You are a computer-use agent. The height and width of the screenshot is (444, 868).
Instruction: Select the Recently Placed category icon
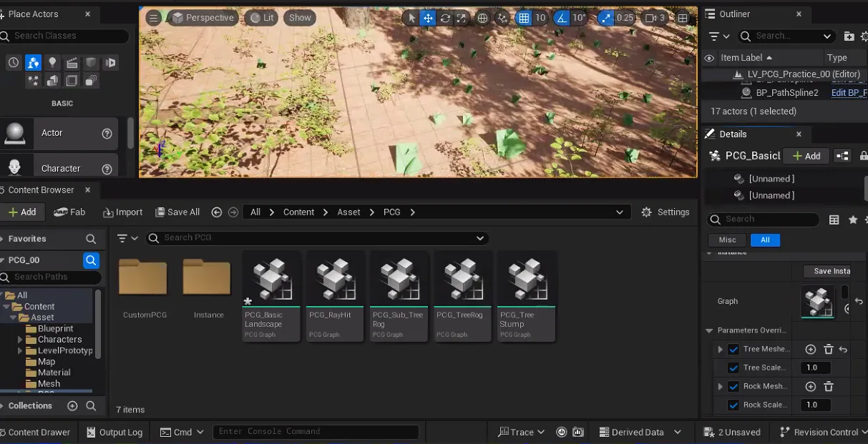click(x=14, y=63)
